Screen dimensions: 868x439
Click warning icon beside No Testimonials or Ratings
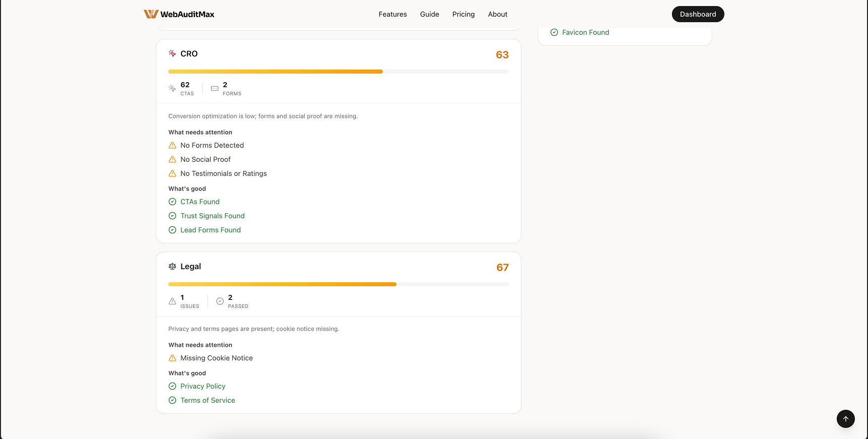tap(172, 173)
